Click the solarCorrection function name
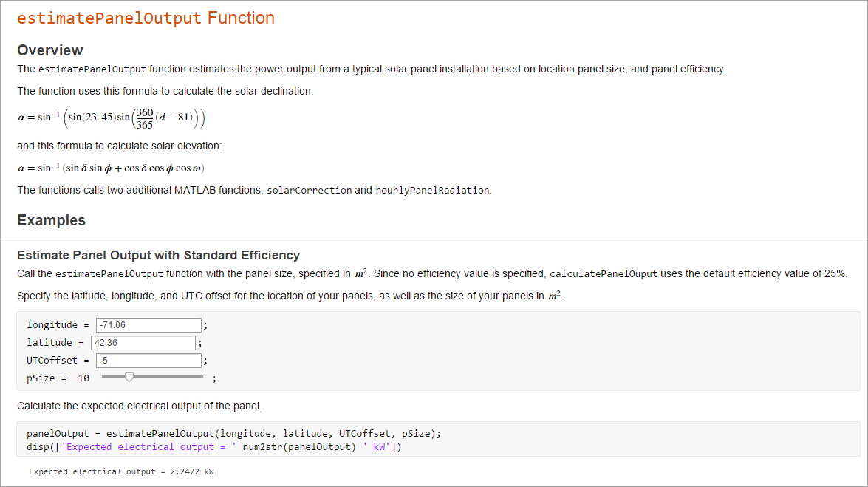The width and height of the screenshot is (868, 487). pyautogui.click(x=309, y=191)
